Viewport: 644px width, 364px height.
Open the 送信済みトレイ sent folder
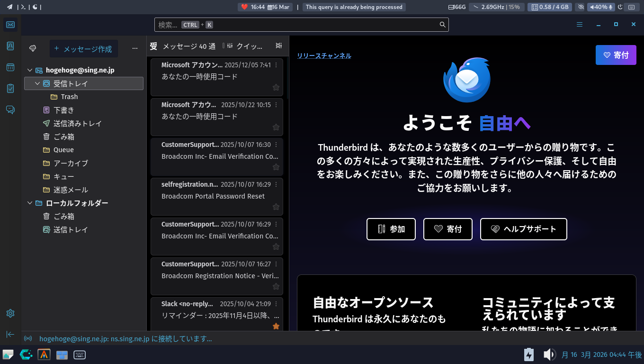tap(84, 123)
